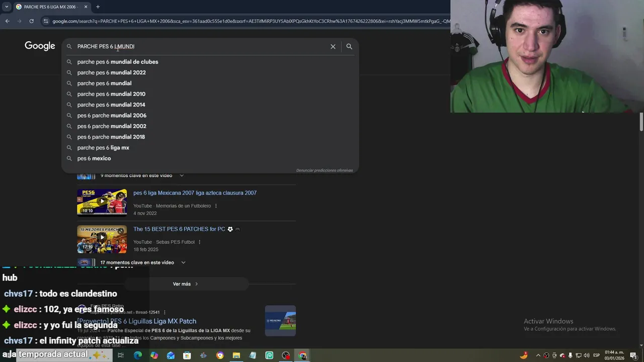Reload the page with the refresh icon
The height and width of the screenshot is (362, 644).
point(31,21)
